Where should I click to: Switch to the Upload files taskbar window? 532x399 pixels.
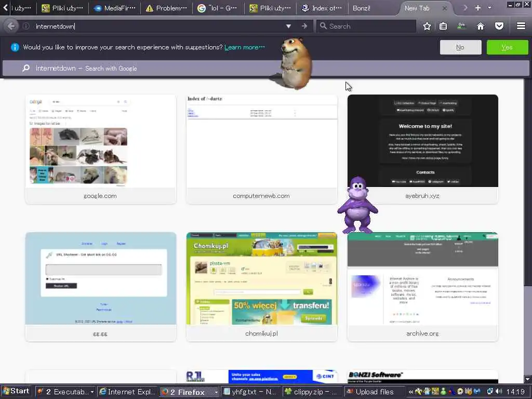(375, 392)
